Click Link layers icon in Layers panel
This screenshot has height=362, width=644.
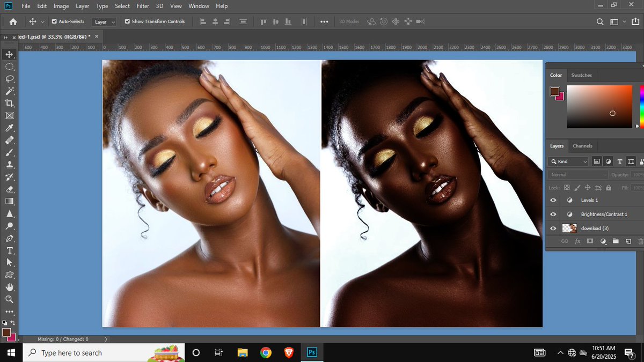pyautogui.click(x=565, y=242)
